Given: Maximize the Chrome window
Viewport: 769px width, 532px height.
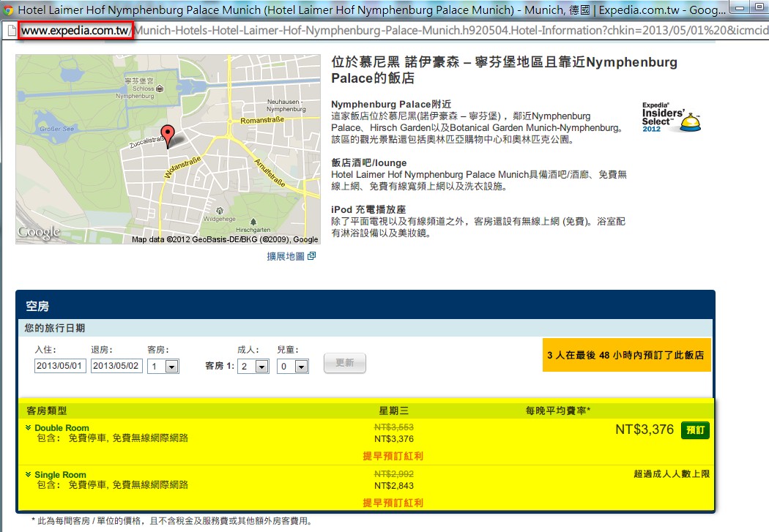Looking at the screenshot, I should point(759,7).
